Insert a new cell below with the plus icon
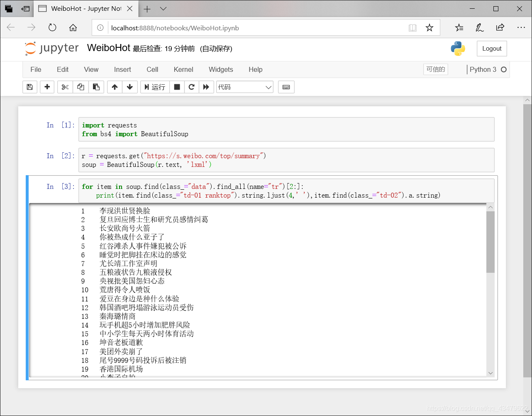Screen dimensions: 532x416 click(47, 87)
